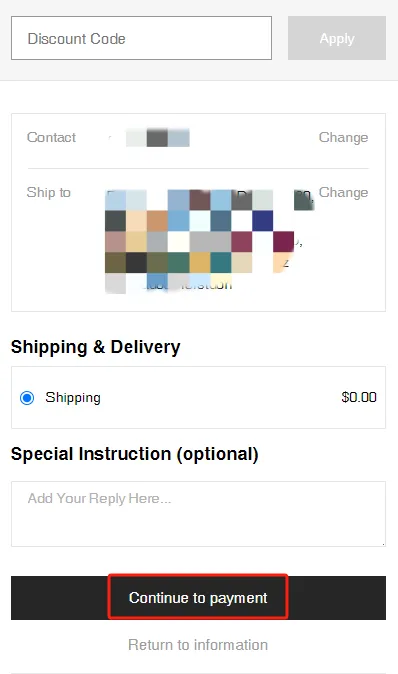Change the Contact information
This screenshot has width=398, height=674.
tap(343, 138)
